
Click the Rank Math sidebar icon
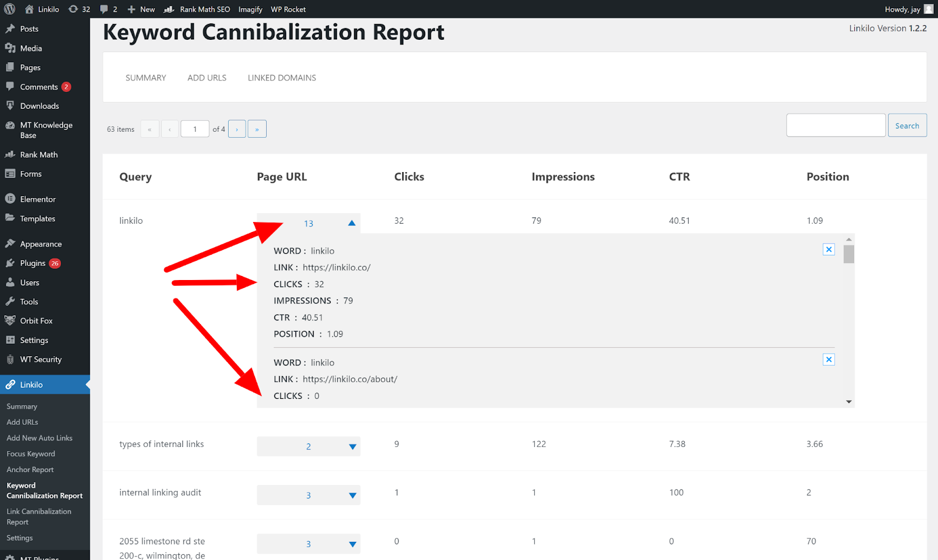pos(10,155)
